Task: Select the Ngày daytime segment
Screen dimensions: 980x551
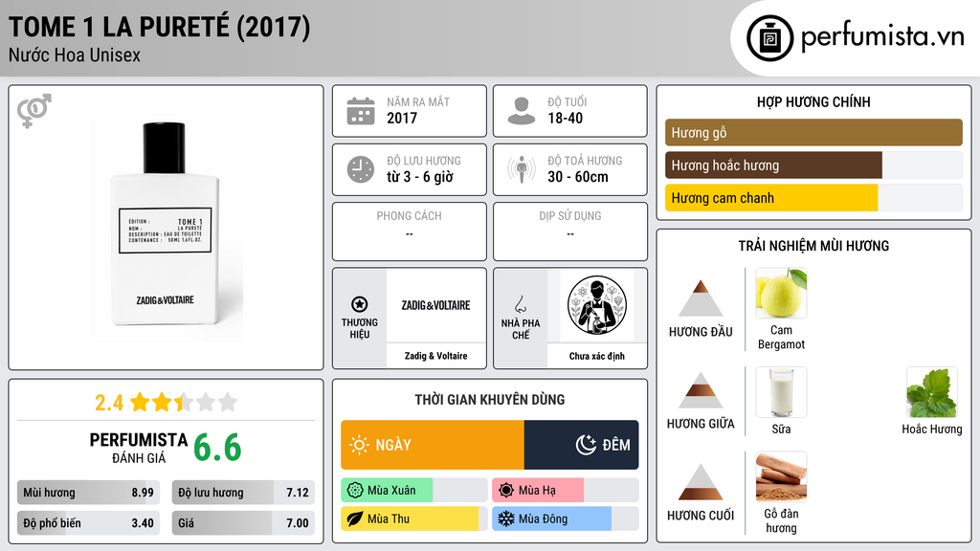Action: [433, 445]
